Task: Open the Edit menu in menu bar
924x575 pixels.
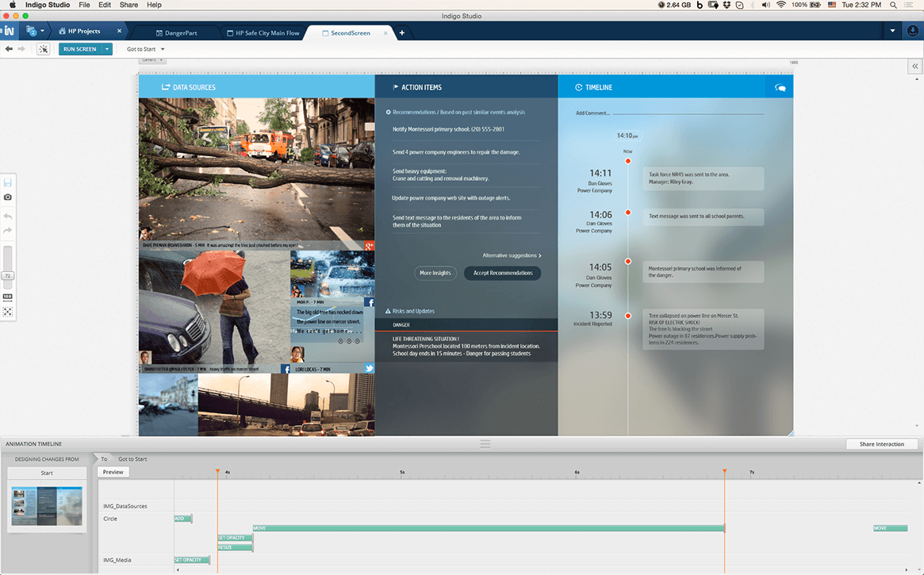Action: click(x=105, y=5)
